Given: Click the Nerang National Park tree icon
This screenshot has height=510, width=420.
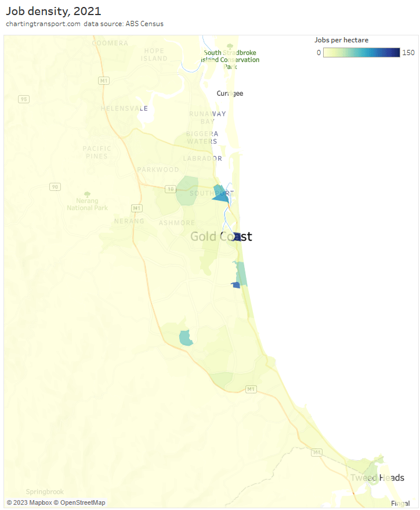Looking at the screenshot, I should [x=88, y=194].
